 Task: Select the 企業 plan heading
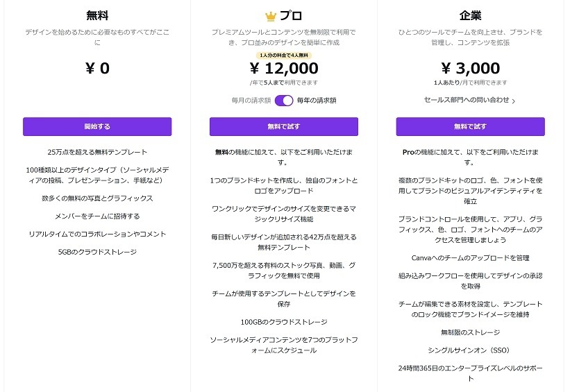point(471,15)
